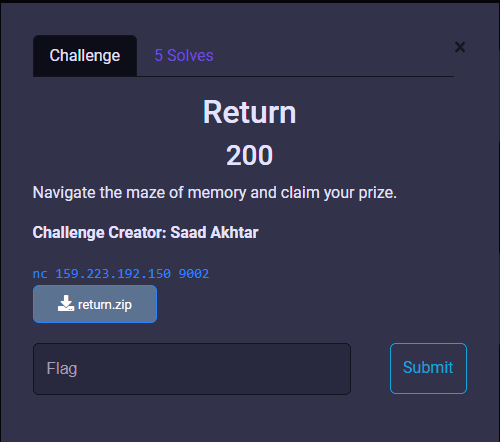This screenshot has height=442, width=500.
Task: Click the port number 9002
Action: [x=194, y=274]
